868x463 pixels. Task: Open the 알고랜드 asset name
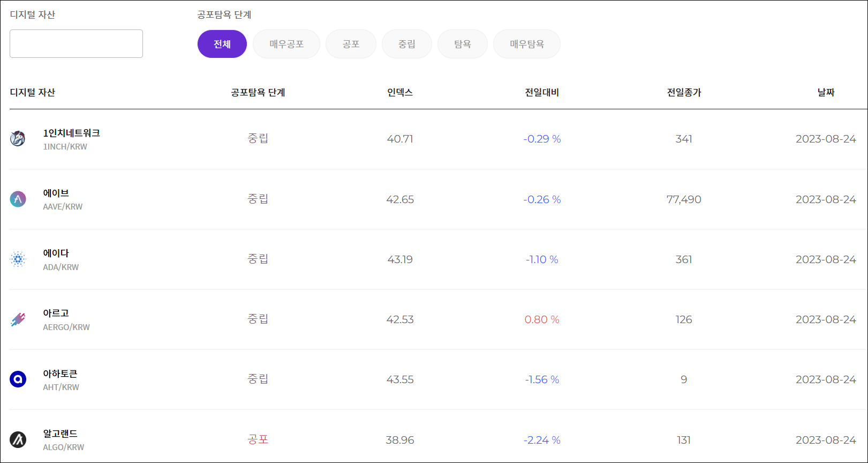(x=61, y=434)
